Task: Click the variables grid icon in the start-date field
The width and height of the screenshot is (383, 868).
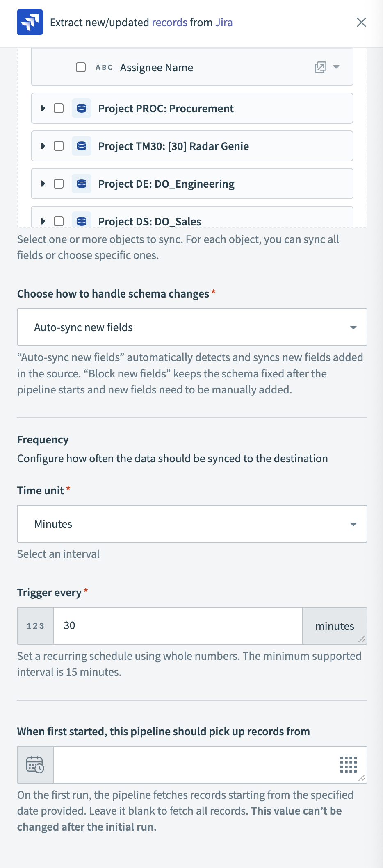Action: (x=348, y=765)
